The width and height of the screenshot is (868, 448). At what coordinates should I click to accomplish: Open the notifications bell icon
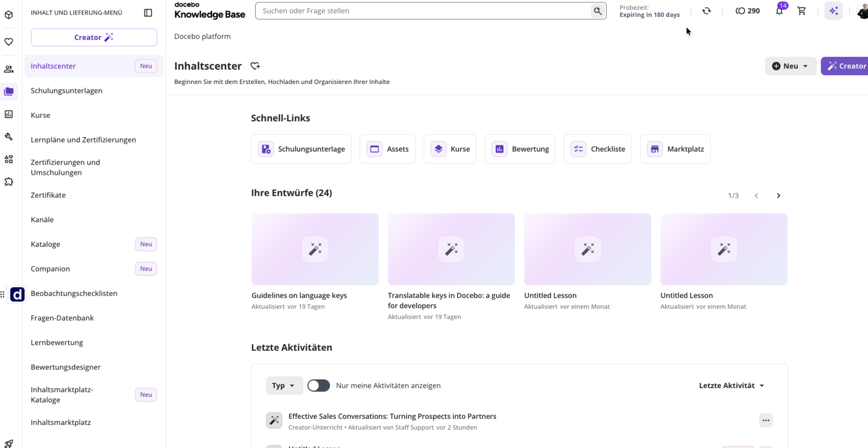coord(779,11)
